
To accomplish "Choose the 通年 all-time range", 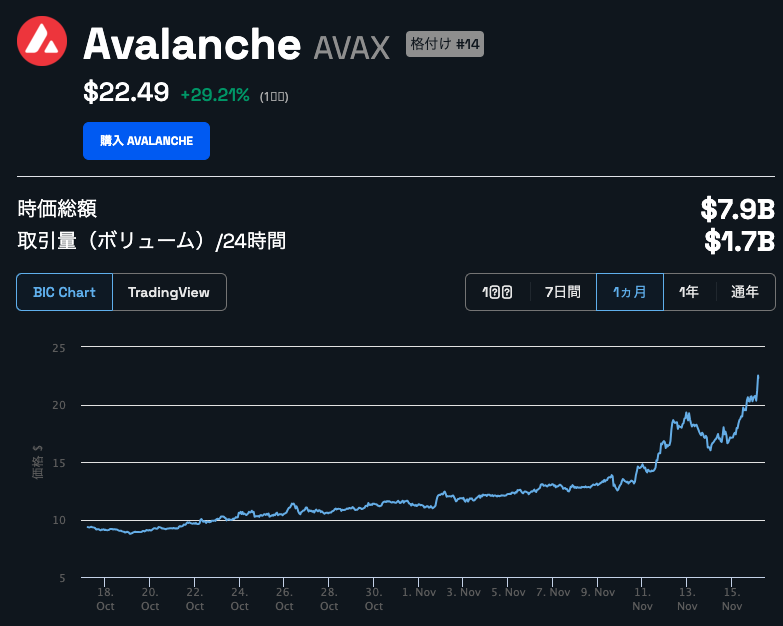I will pyautogui.click(x=745, y=292).
